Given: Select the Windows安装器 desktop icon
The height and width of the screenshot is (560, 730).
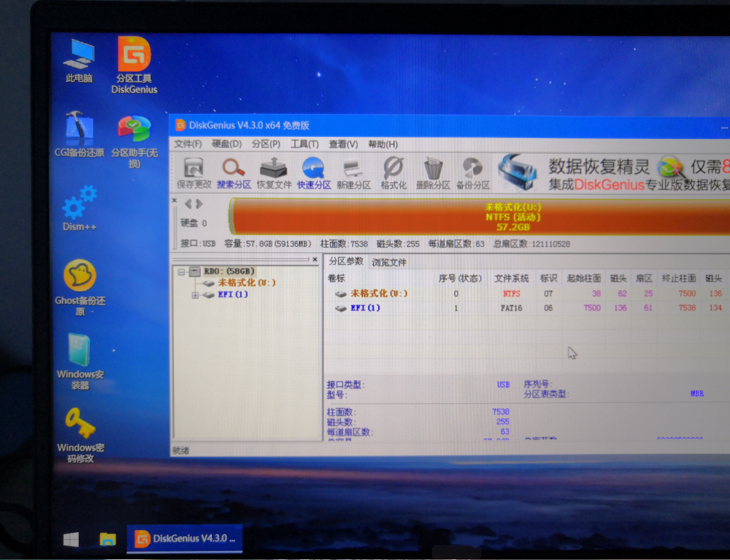Looking at the screenshot, I should point(80,362).
